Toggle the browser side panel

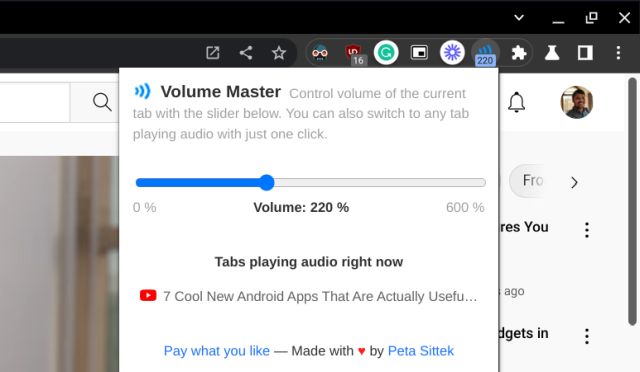[585, 53]
